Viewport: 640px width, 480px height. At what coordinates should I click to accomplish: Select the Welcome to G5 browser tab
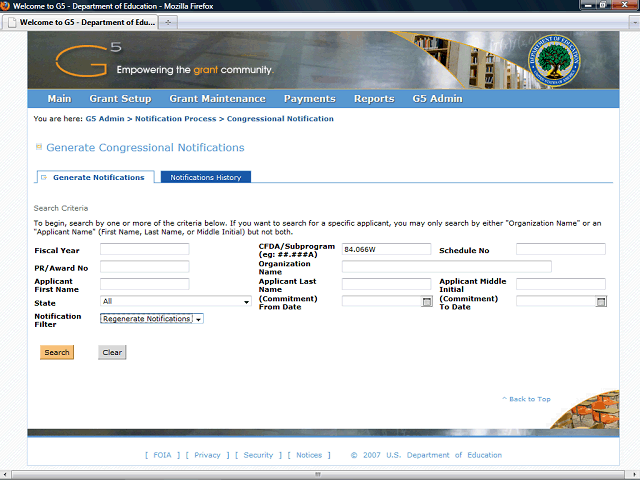81,22
